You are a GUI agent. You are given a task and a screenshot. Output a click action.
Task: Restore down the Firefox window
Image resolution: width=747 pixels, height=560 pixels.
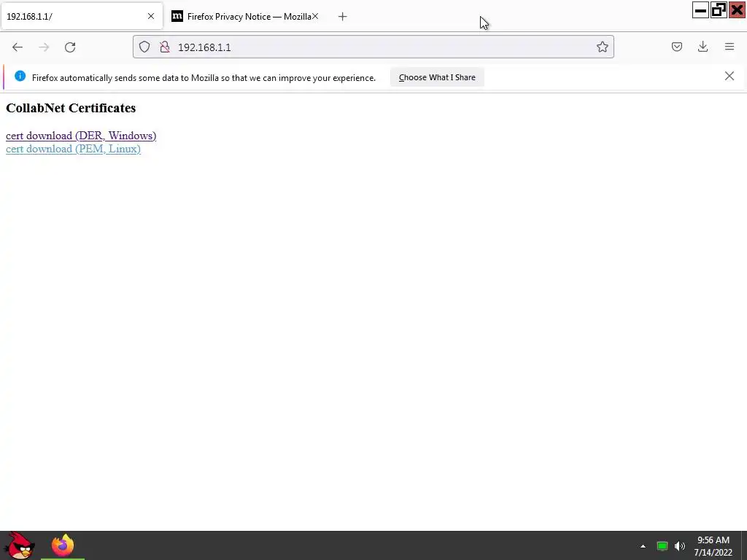click(x=719, y=10)
